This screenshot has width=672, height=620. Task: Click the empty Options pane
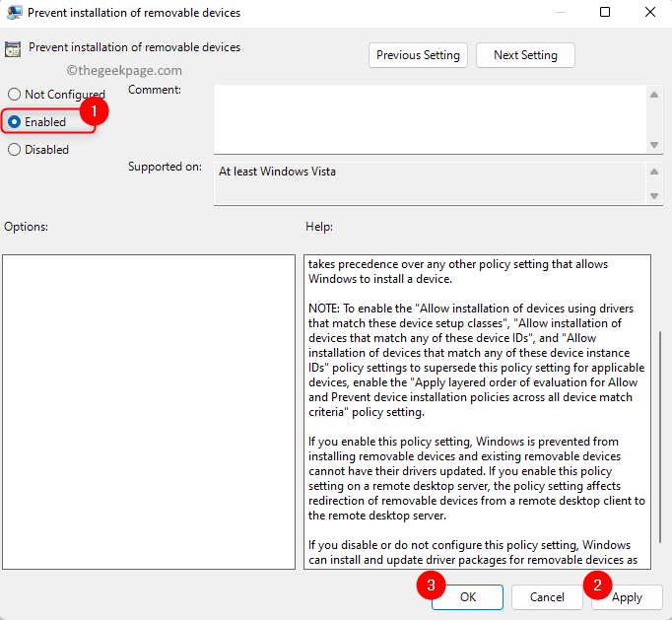tap(148, 411)
